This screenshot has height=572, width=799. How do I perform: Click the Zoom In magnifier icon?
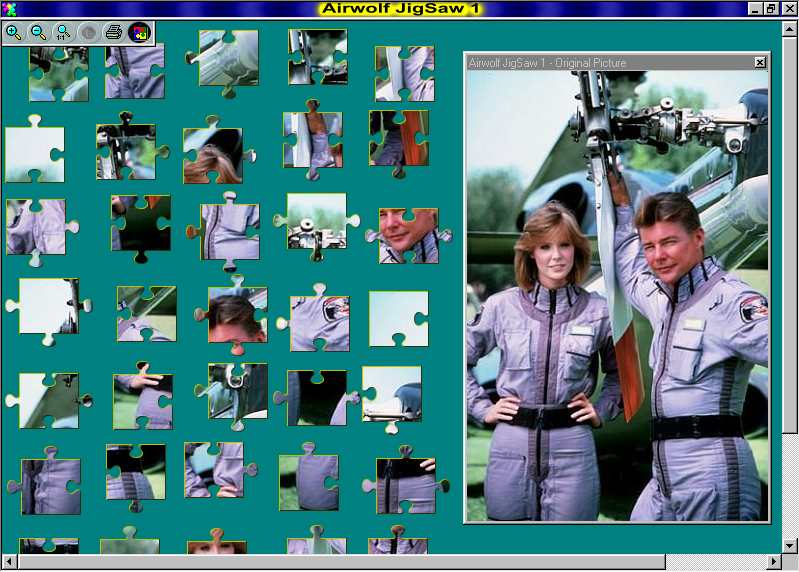pyautogui.click(x=14, y=33)
